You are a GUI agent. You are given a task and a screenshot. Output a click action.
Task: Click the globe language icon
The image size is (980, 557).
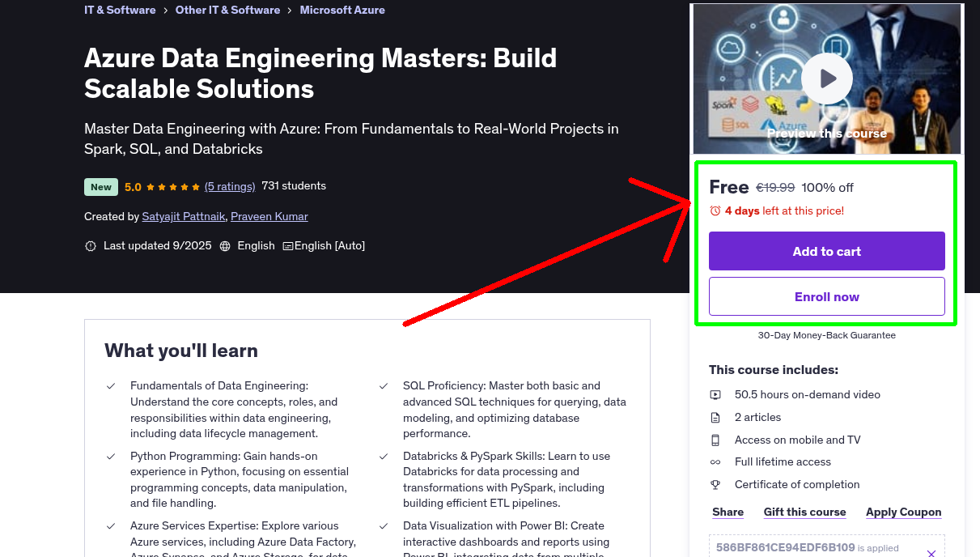pos(225,246)
